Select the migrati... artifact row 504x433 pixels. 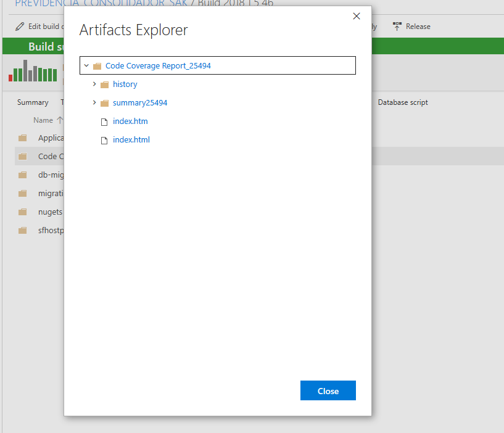[x=39, y=193]
